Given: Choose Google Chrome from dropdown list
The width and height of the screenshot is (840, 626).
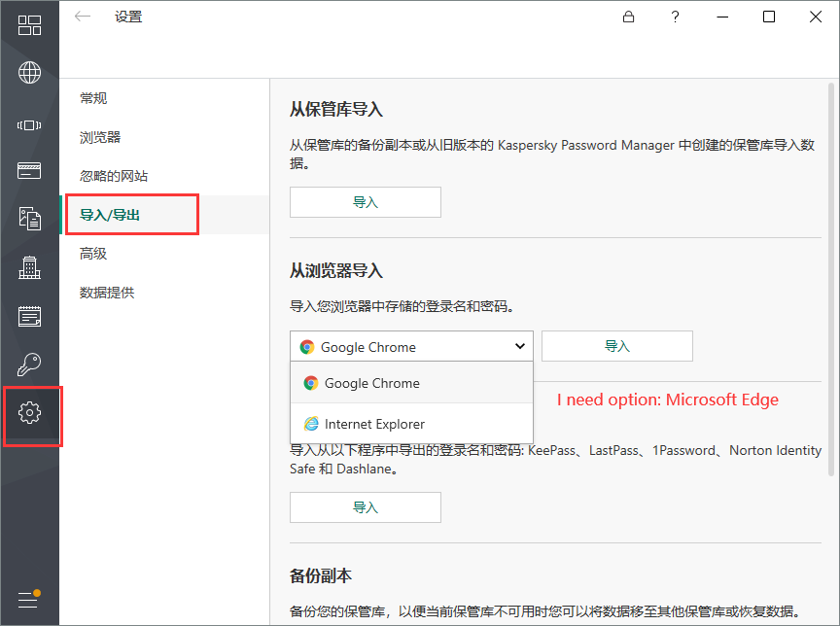Looking at the screenshot, I should pyautogui.click(x=411, y=383).
